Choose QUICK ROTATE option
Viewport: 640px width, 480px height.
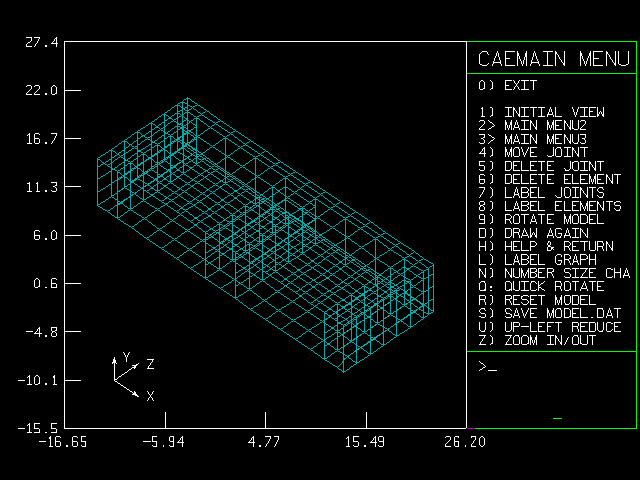(x=541, y=286)
